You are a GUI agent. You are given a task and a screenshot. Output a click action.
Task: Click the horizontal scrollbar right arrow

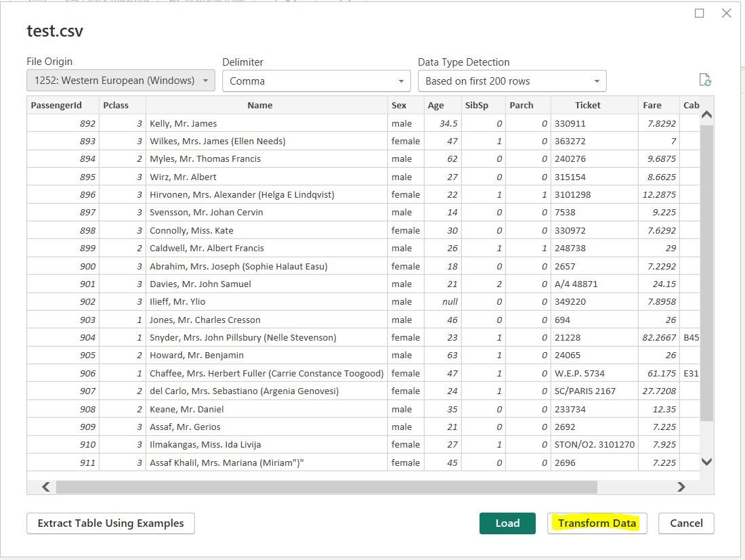[x=681, y=486]
